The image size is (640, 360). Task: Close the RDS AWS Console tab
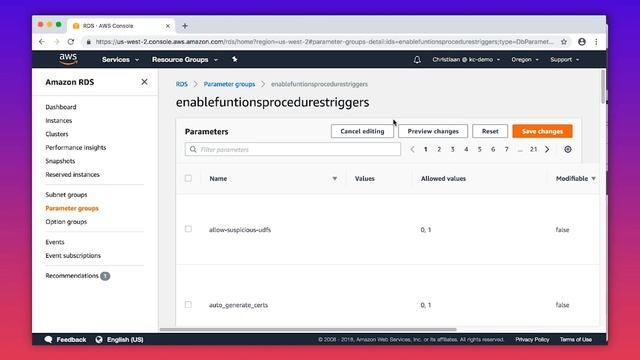pos(168,26)
